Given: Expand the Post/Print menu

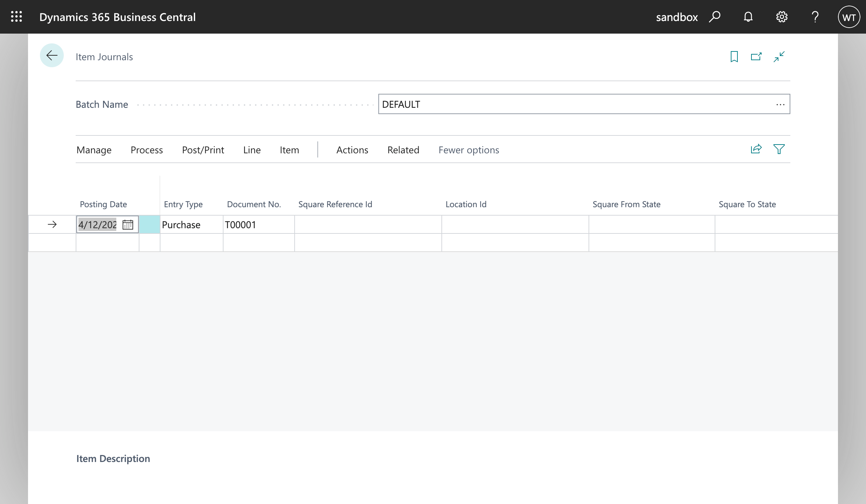Looking at the screenshot, I should [203, 150].
